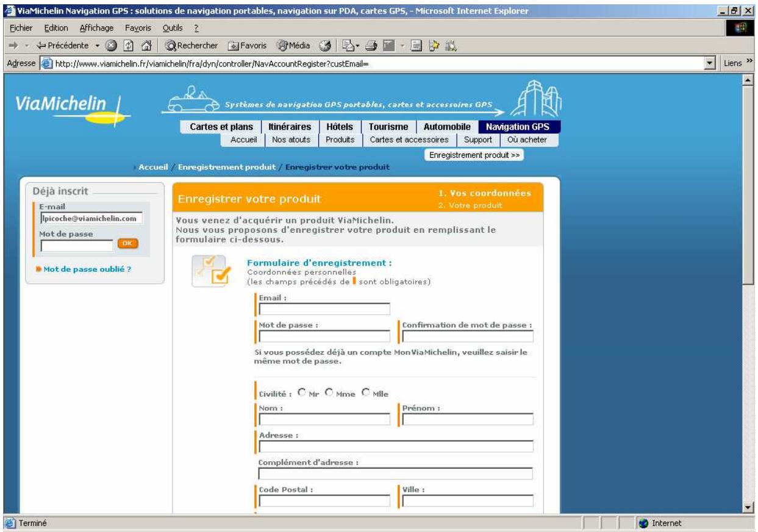Viewport: 758px width, 532px height.
Task: Click into the Adresse field
Action: 396,446
